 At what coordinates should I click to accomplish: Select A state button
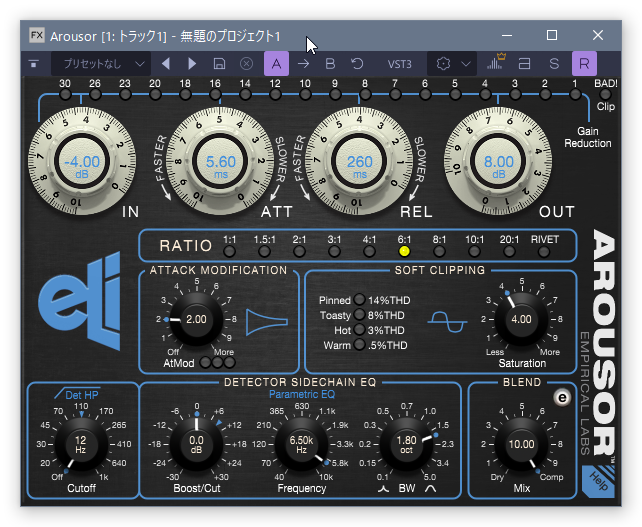tap(276, 63)
